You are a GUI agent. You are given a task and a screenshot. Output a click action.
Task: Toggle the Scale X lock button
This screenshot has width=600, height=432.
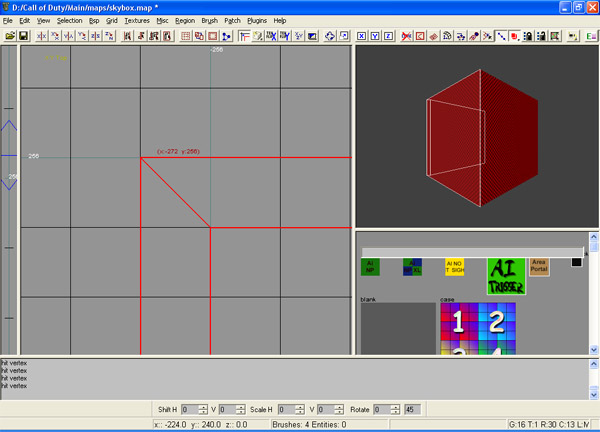pos(361,36)
